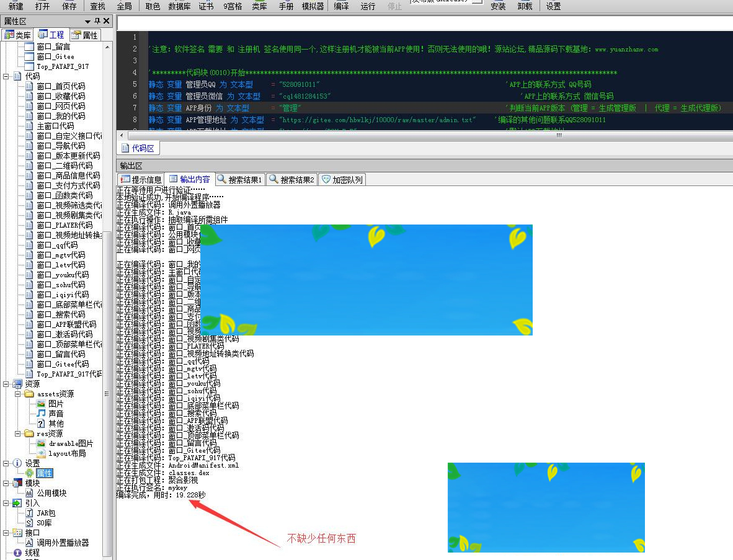Close the 属性区 panel with X
The image size is (733, 560).
(x=106, y=21)
